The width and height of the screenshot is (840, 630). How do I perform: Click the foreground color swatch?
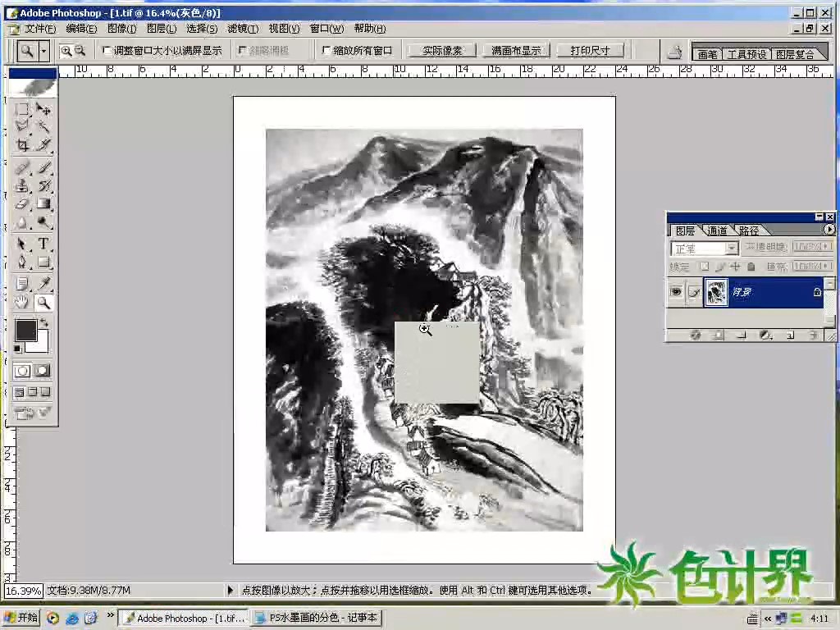[25, 329]
